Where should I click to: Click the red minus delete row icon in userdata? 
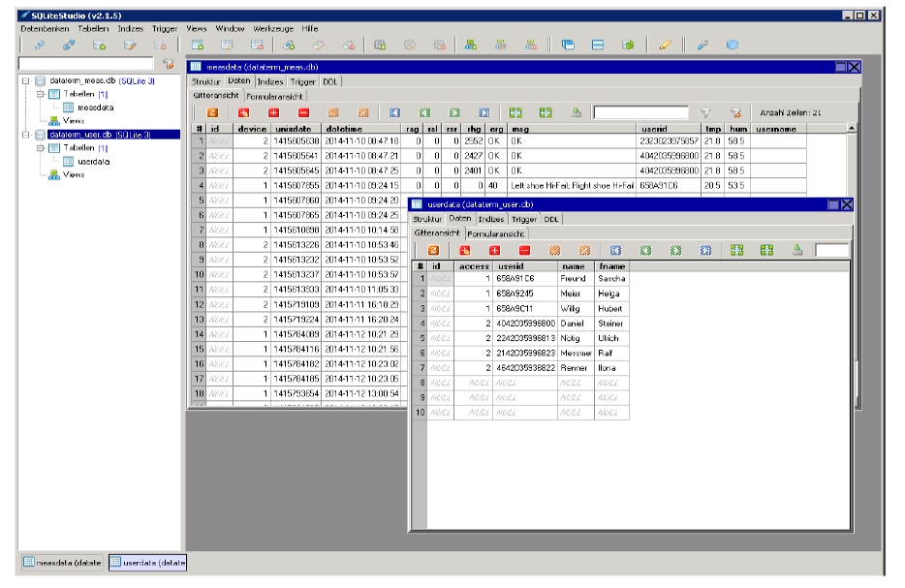click(524, 250)
